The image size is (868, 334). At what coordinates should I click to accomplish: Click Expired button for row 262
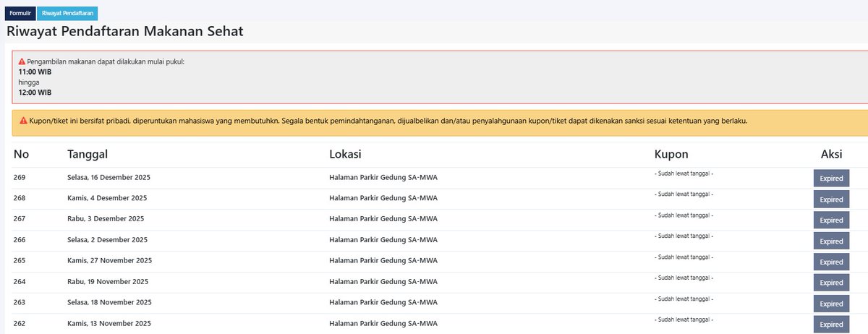831,325
